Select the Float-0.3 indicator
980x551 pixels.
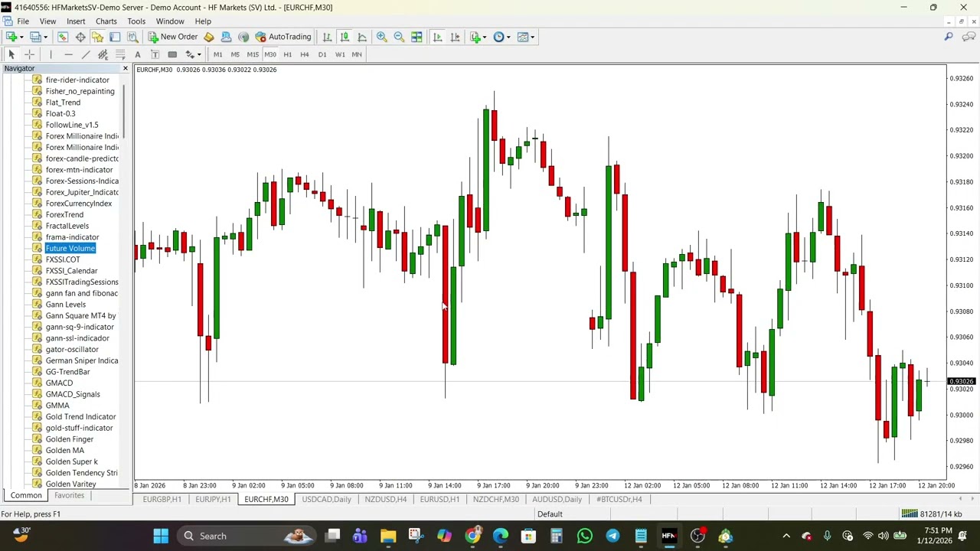coord(60,113)
